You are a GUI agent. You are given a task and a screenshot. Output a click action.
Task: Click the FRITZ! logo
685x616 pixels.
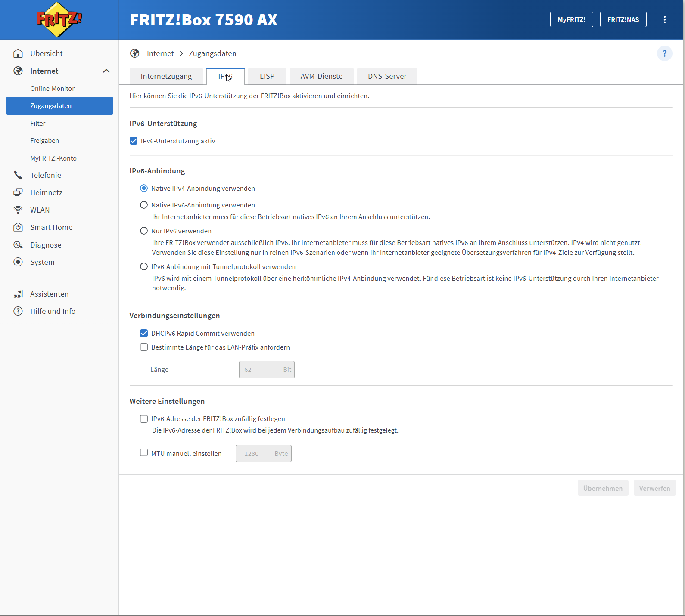tap(59, 19)
